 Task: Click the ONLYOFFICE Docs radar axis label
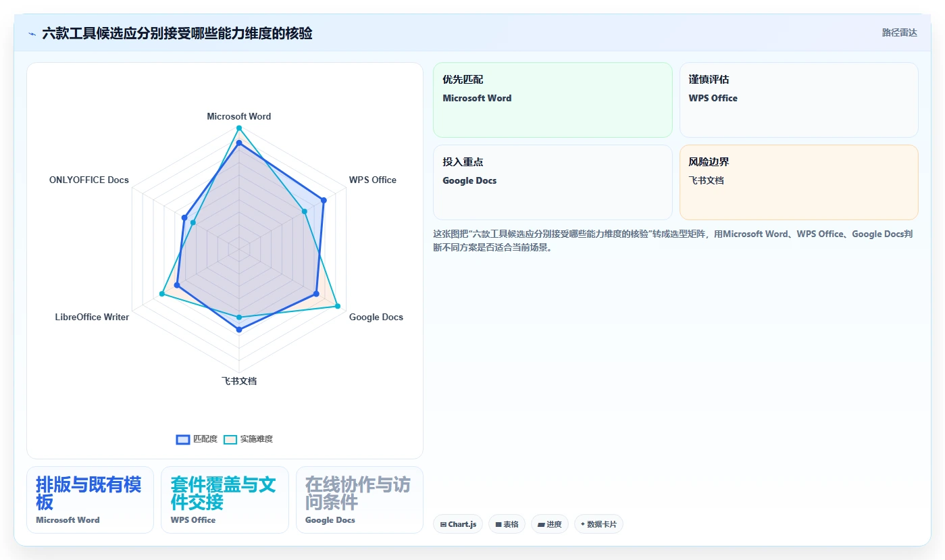click(x=88, y=180)
